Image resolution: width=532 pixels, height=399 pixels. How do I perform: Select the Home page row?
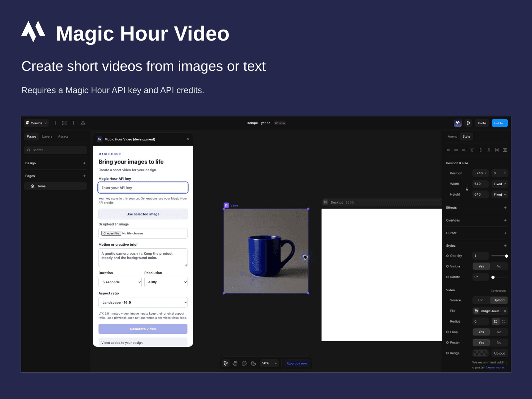point(56,186)
